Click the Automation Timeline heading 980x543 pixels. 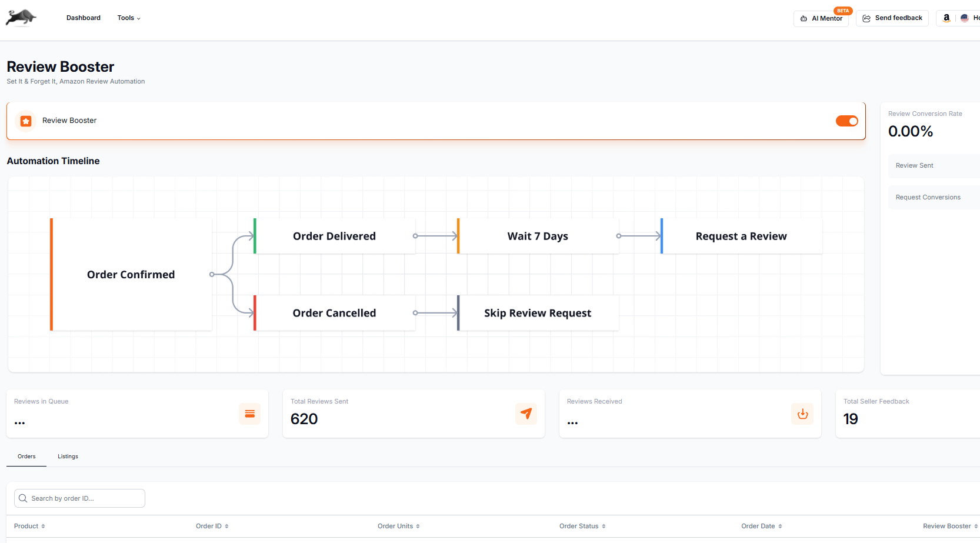[53, 161]
